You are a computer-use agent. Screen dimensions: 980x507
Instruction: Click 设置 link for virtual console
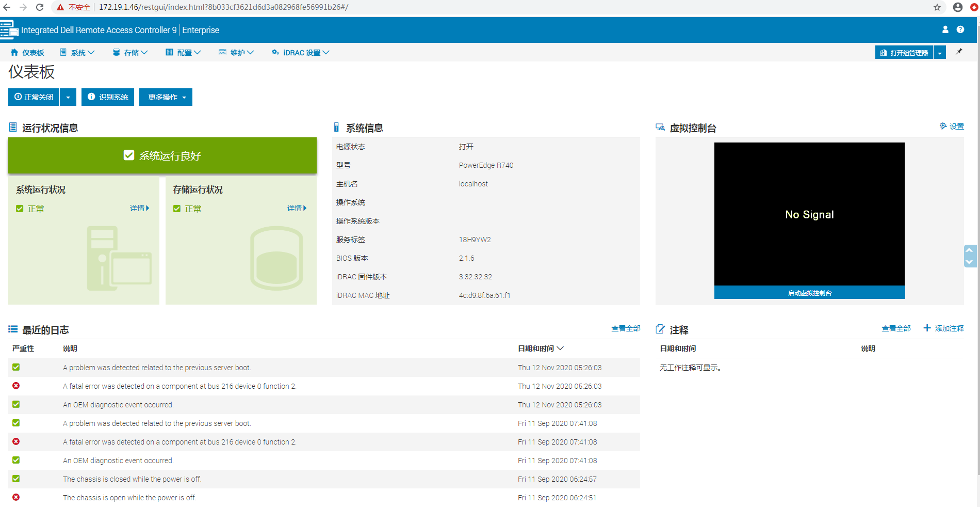pyautogui.click(x=957, y=126)
